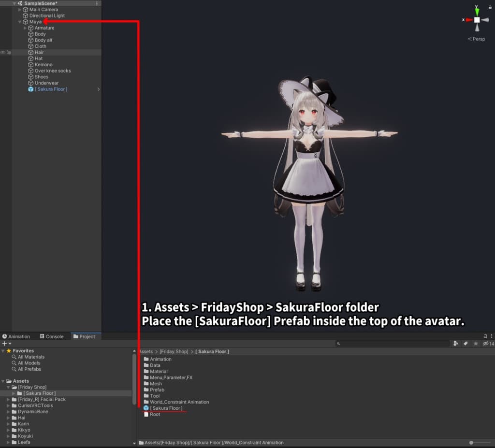
Task: Toggle the Project panel lock
Action: pyautogui.click(x=485, y=336)
